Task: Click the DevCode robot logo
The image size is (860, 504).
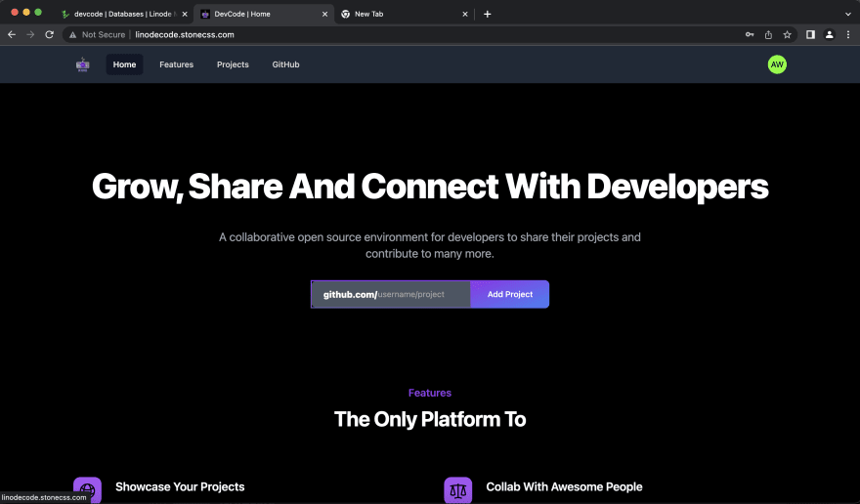Action: [83, 64]
